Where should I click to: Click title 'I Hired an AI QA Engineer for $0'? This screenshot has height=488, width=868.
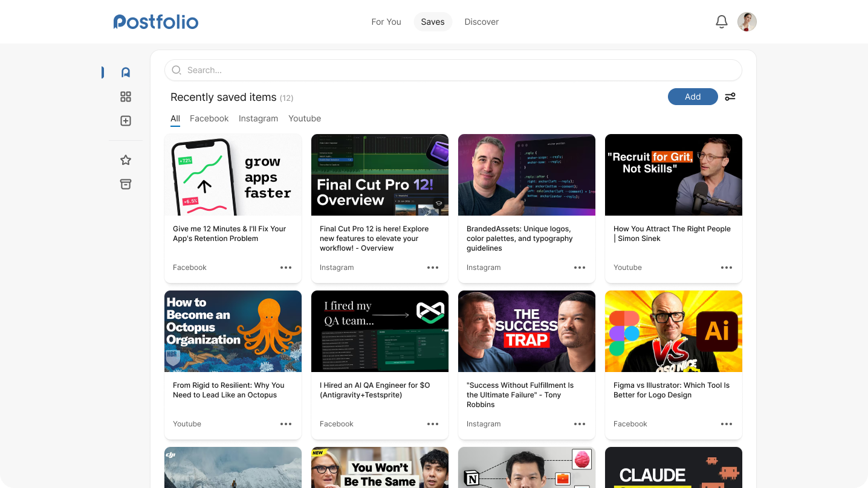tap(375, 390)
